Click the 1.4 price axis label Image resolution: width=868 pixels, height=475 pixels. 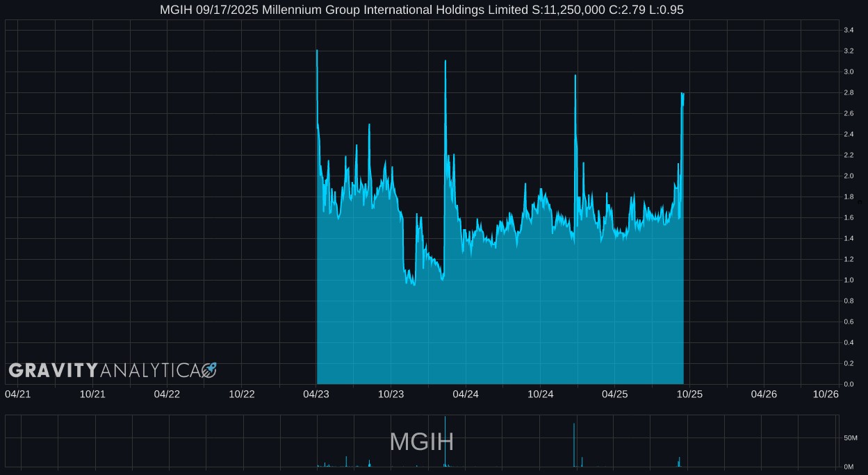coord(849,238)
